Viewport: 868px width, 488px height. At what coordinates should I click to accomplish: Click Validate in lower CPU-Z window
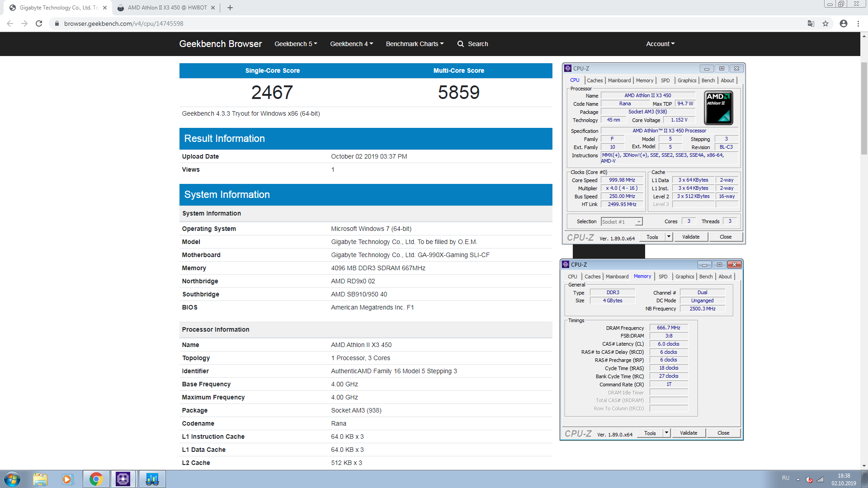click(689, 433)
